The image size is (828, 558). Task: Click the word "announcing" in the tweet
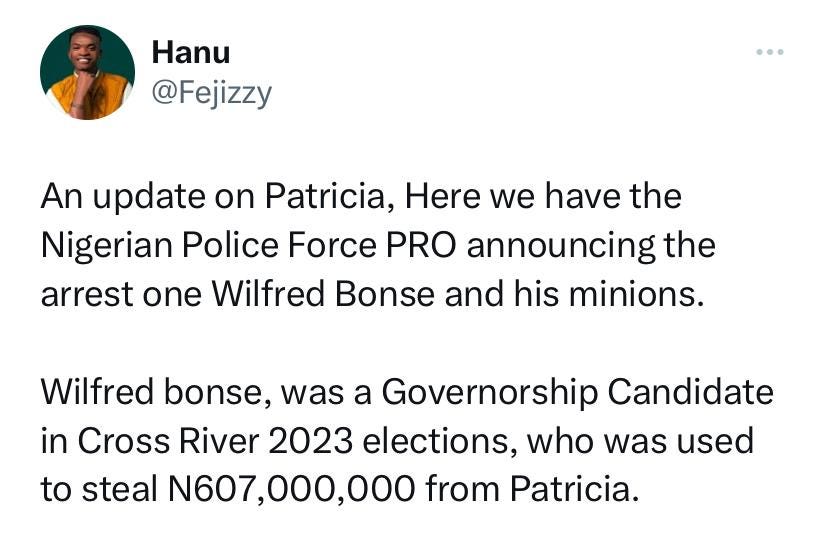pyautogui.click(x=560, y=245)
